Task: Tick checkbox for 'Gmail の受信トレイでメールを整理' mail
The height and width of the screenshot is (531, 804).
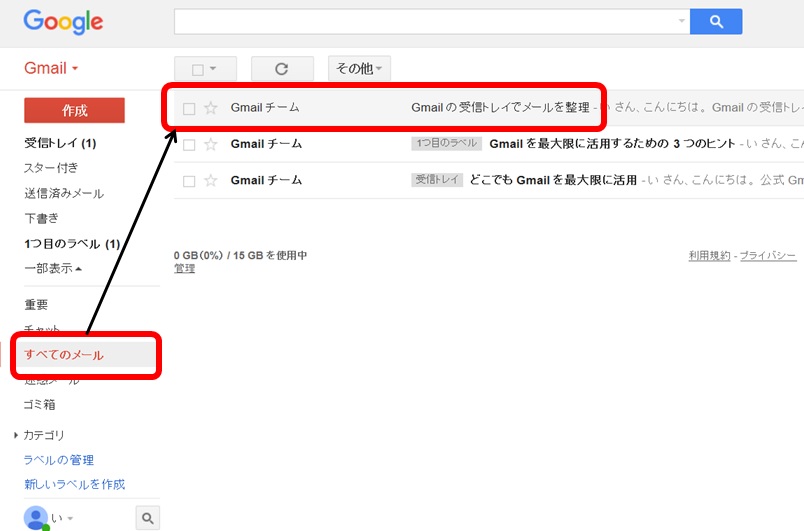Action: 189,109
